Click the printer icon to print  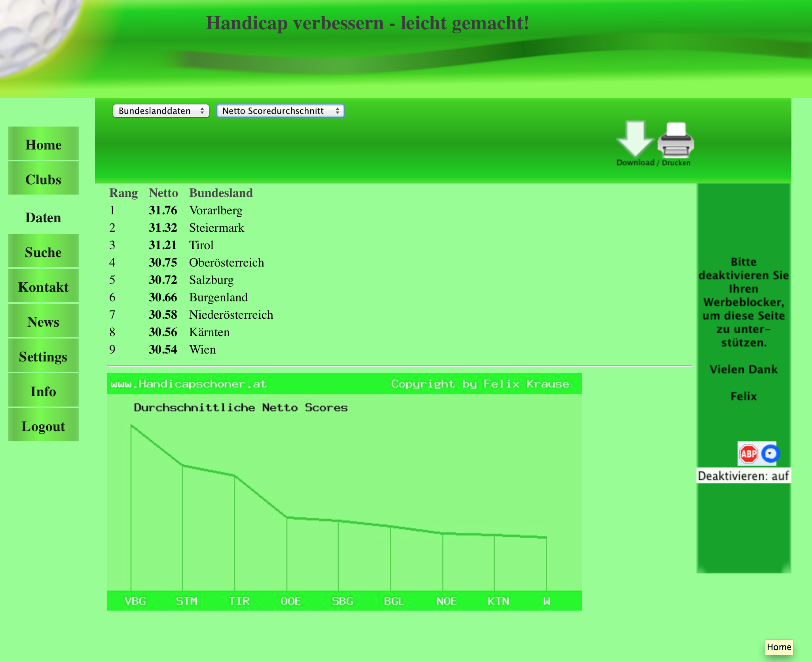(x=675, y=140)
